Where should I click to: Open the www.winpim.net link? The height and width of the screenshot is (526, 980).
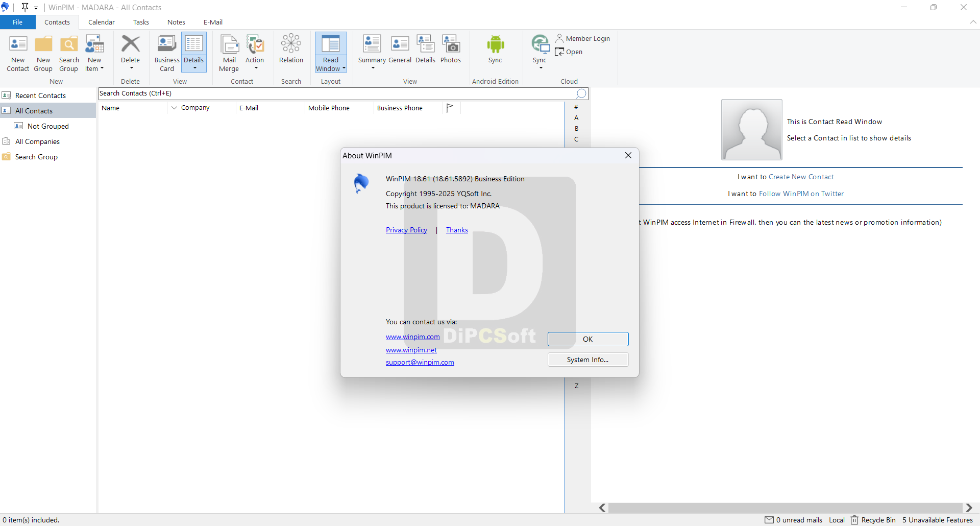pos(411,350)
